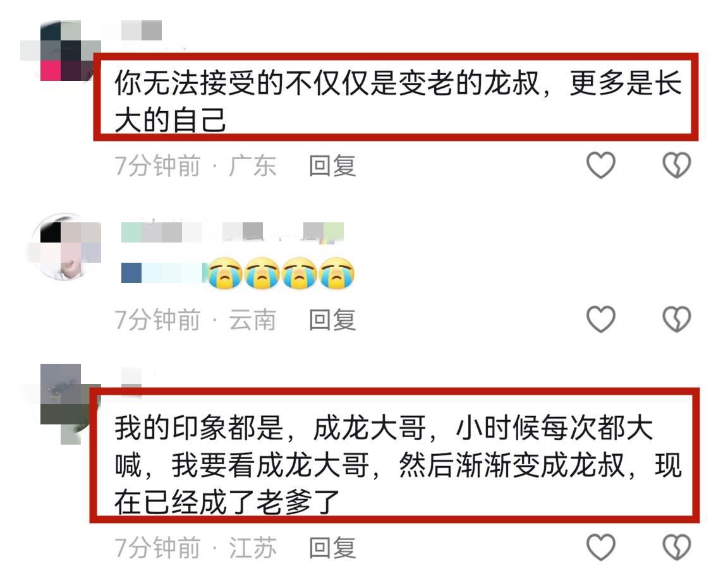Reply to the 广东 comment via 回复
728x576 pixels.
tap(332, 166)
